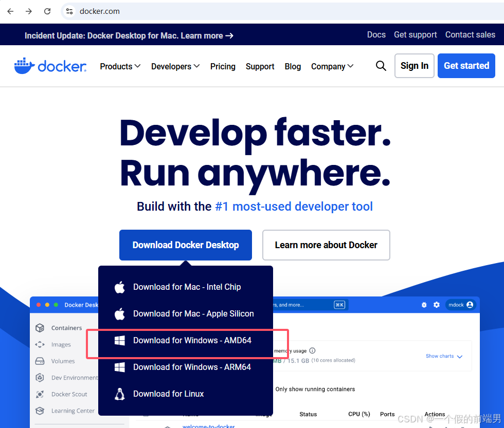Click the Sign In button

click(415, 66)
